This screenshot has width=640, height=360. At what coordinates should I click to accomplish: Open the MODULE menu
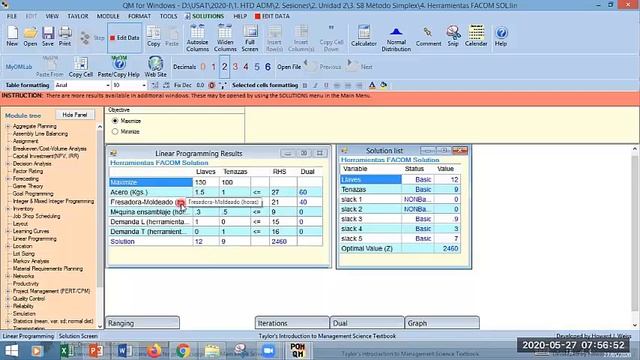click(108, 16)
